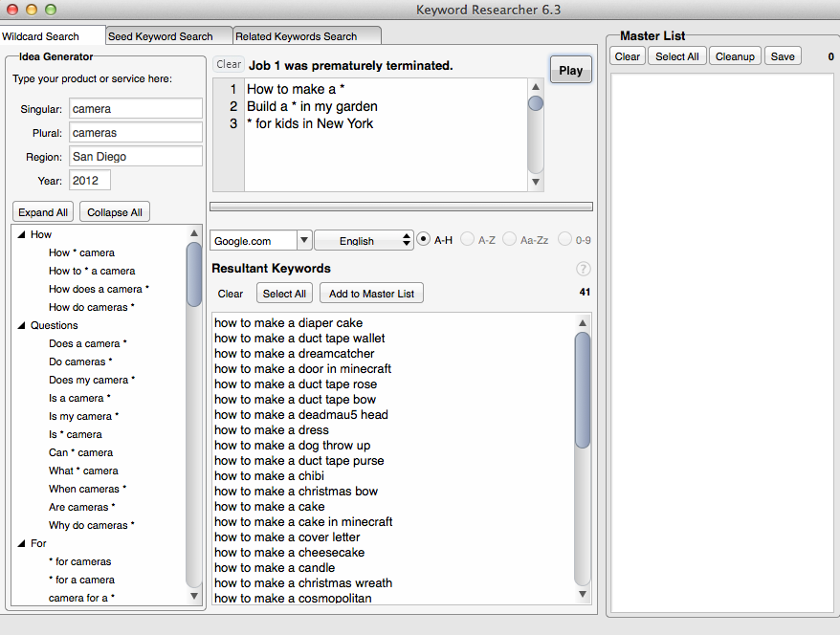Click query '* for kids in New York'
The height and width of the screenshot is (635, 840).
[310, 123]
